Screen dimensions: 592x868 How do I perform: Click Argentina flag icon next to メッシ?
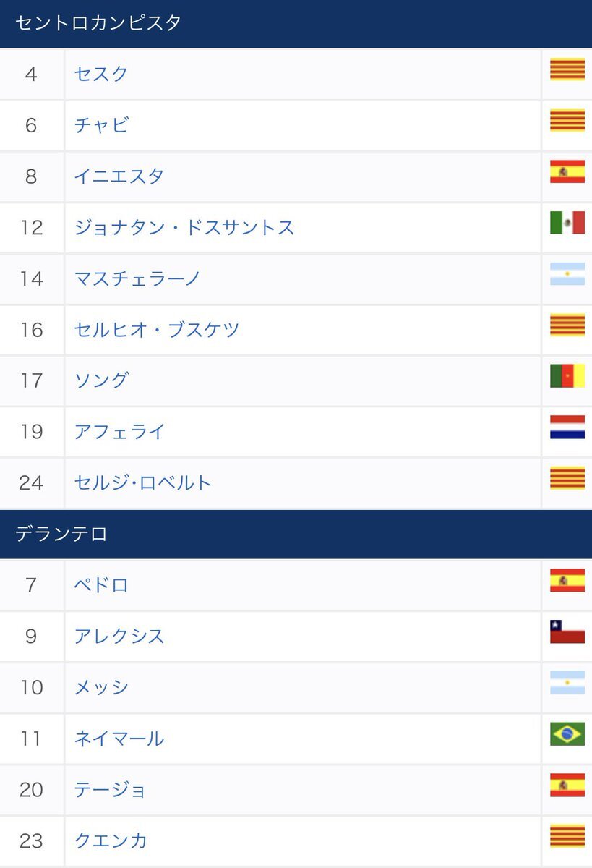567,683
